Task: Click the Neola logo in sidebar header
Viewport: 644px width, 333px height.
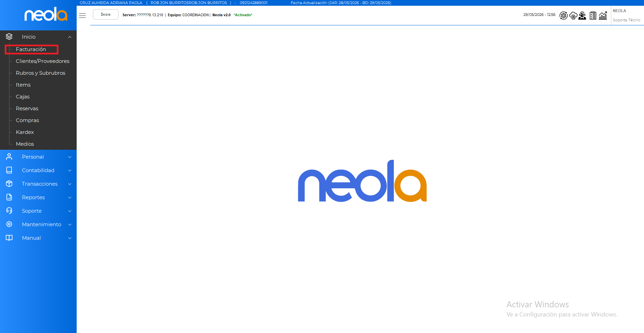Action: 46,15
